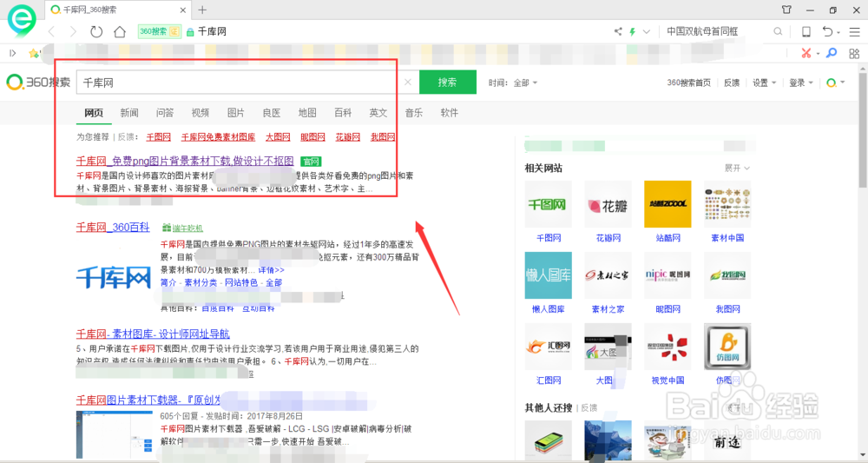The image size is (868, 463).
Task: Select the 音乐 search tab
Action: 413,112
